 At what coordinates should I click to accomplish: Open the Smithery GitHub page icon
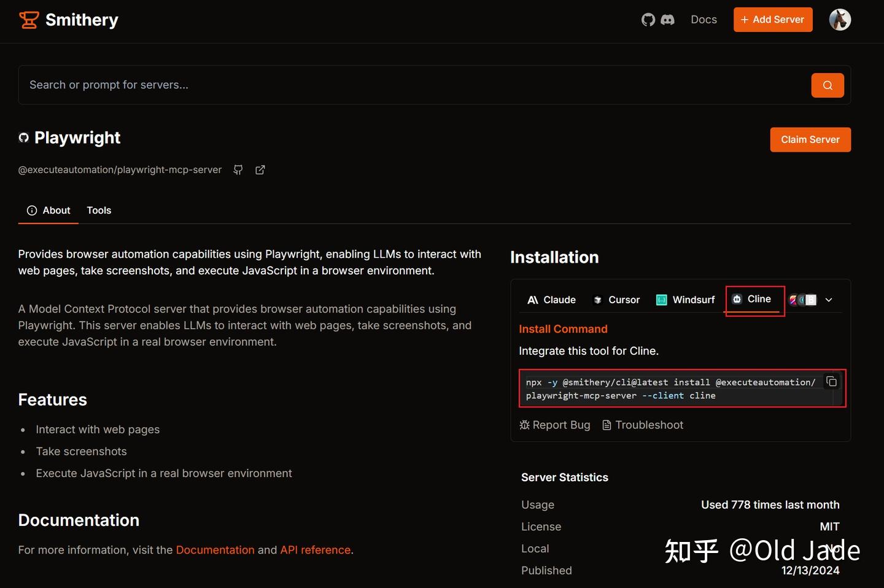(x=648, y=20)
